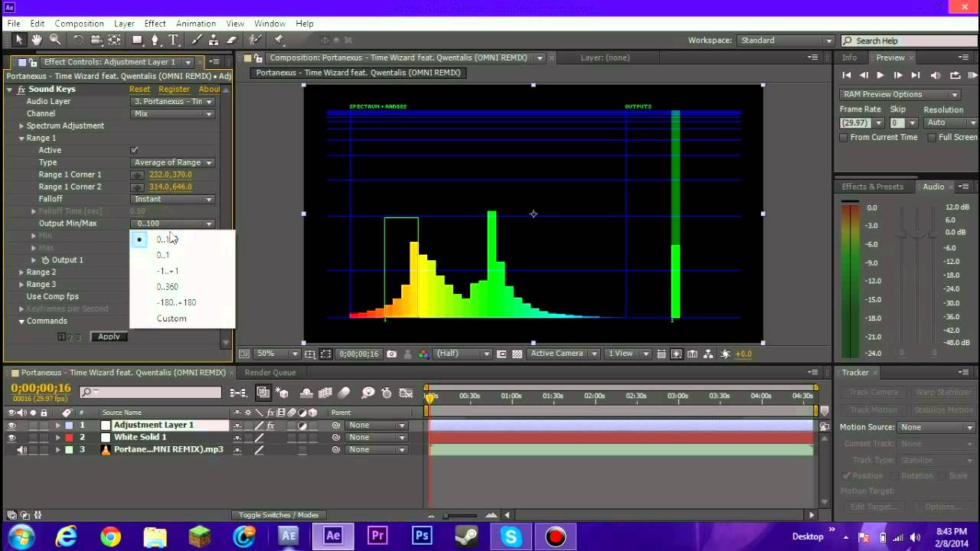Click the Register link

pos(174,90)
